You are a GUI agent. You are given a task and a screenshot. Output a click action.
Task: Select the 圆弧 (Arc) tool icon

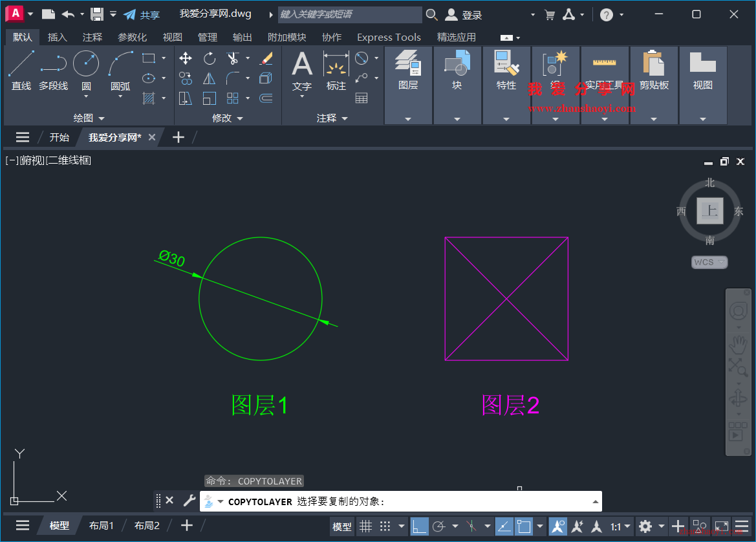(120, 63)
